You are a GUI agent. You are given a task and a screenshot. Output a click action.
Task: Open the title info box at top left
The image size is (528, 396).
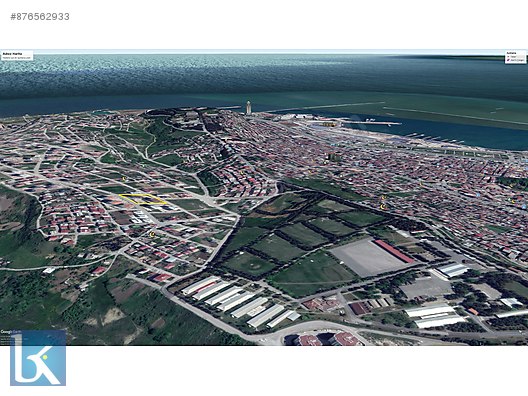pos(17,56)
